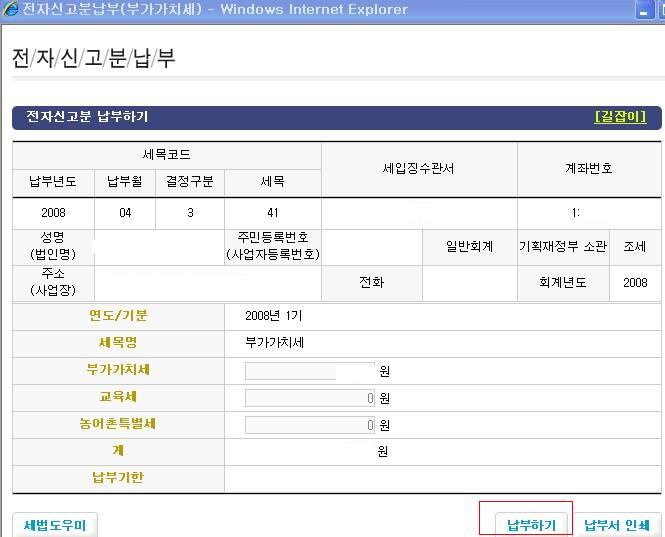Click the 성명 (법인명) label cell
Screen dimensions: 665x537
[x=53, y=246]
